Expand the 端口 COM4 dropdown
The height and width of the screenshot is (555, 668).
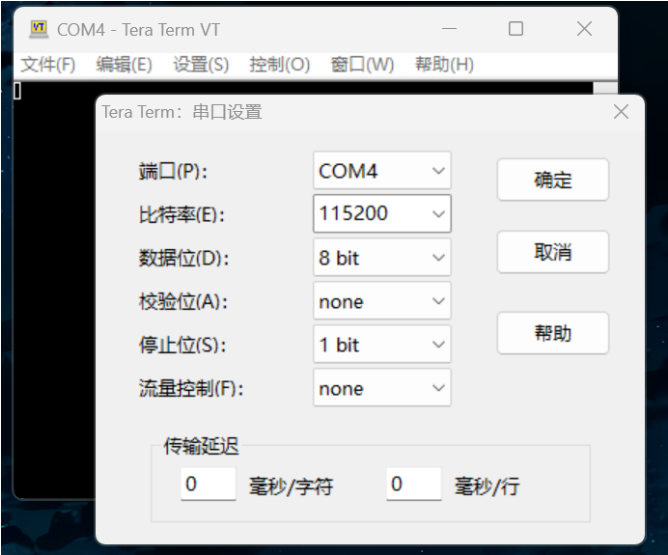tap(382, 170)
